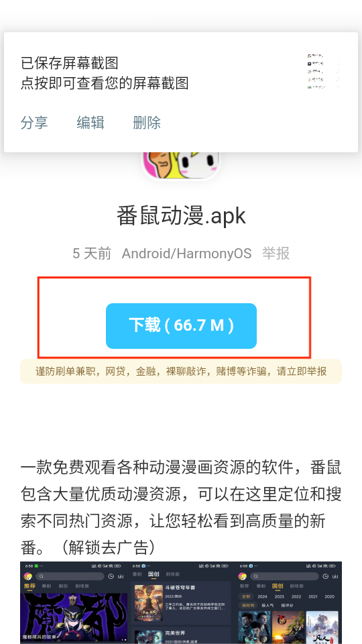This screenshot has width=362, height=644.
Task: Tap the 推荐 tab in first preview
Action: 29,586
